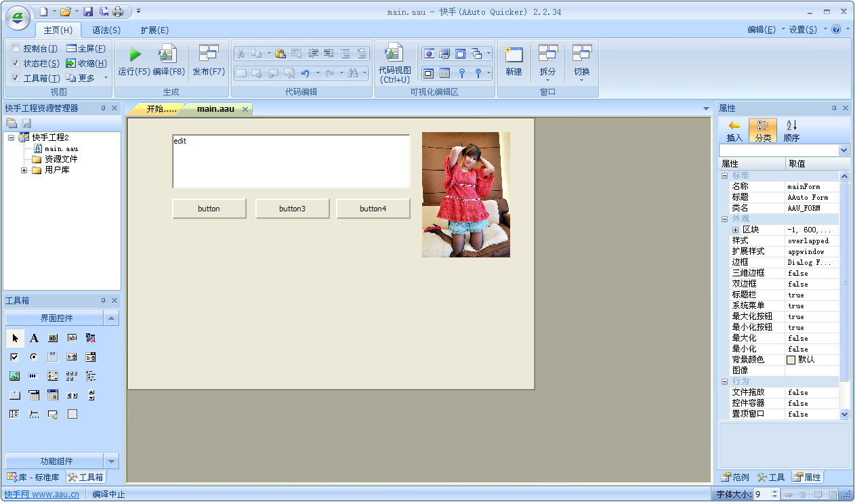
Task: Click 'button3' on the design form
Action: click(x=292, y=209)
